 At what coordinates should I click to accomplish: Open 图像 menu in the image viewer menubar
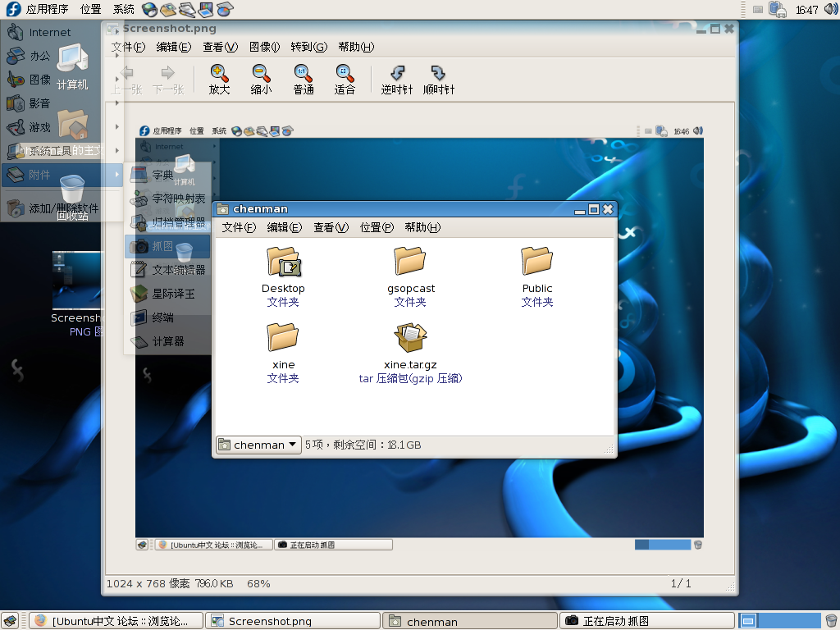pyautogui.click(x=265, y=47)
